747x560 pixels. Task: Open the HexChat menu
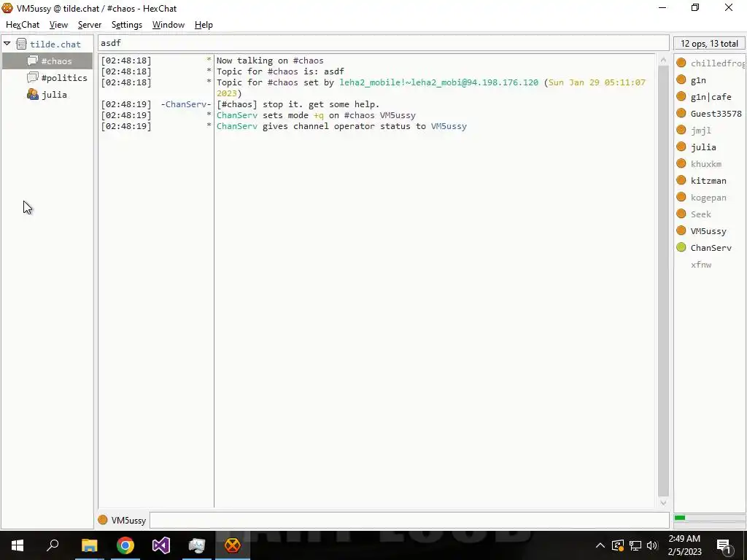coord(23,25)
